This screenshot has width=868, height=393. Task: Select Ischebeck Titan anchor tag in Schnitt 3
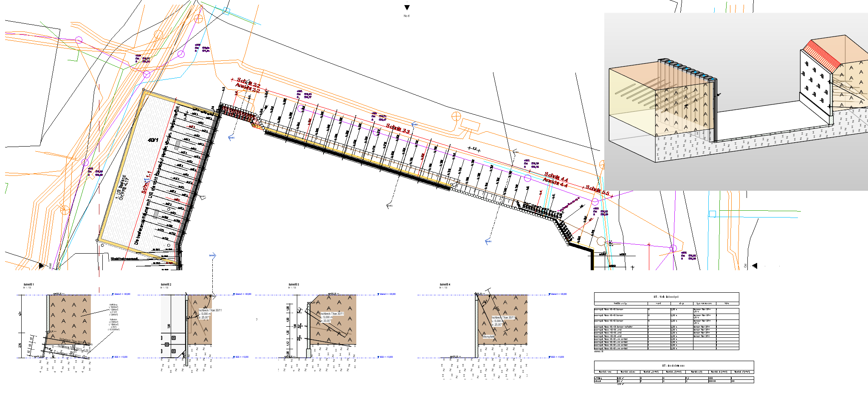[x=332, y=314]
